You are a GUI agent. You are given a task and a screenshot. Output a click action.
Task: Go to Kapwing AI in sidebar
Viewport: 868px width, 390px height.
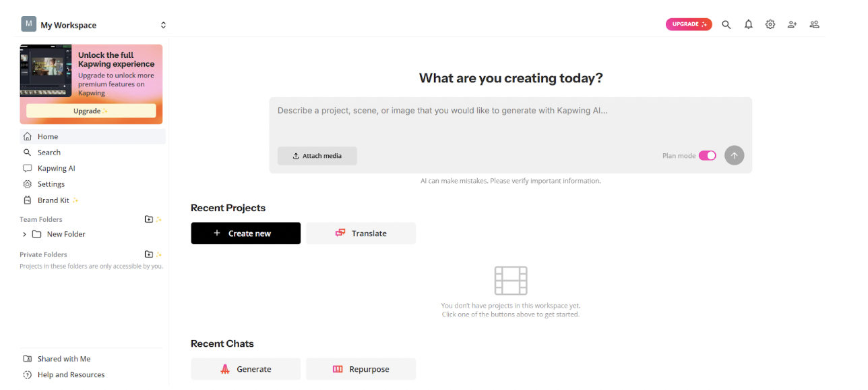pos(56,168)
